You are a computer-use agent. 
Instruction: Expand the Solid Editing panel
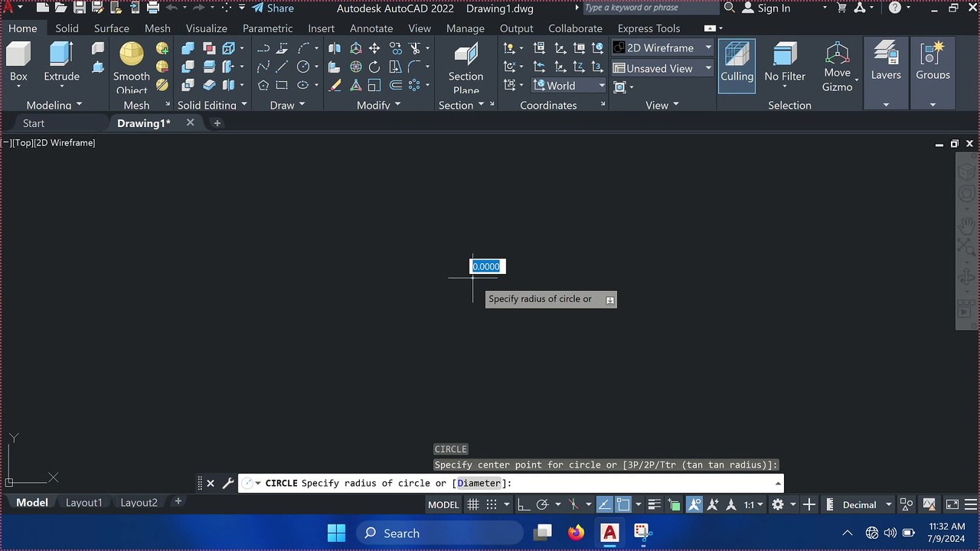[212, 105]
